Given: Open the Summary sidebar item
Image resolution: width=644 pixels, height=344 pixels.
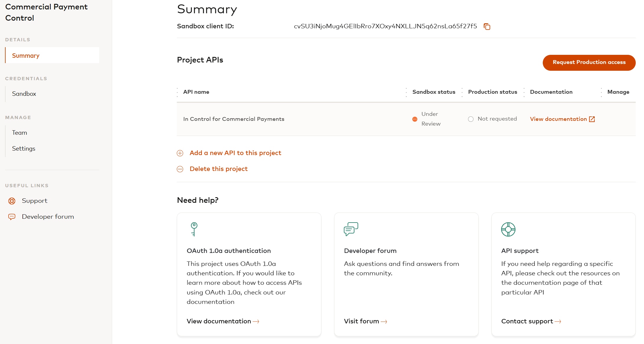Looking at the screenshot, I should coord(26,56).
